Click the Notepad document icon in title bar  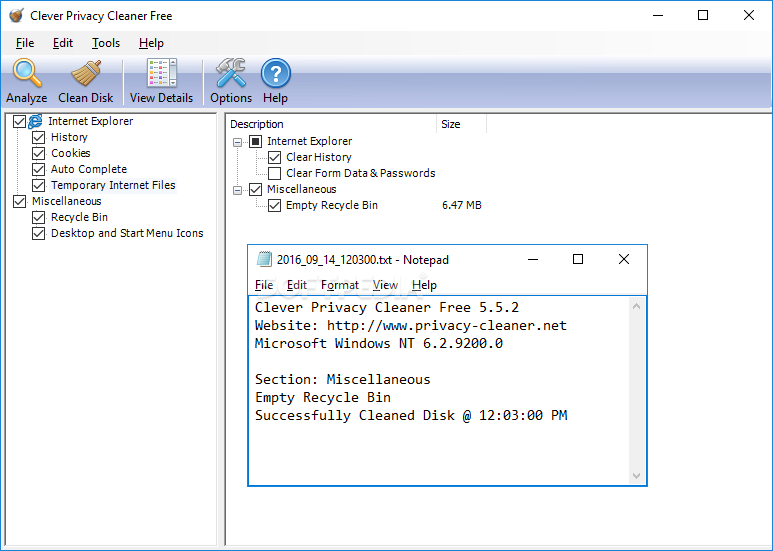click(x=265, y=259)
